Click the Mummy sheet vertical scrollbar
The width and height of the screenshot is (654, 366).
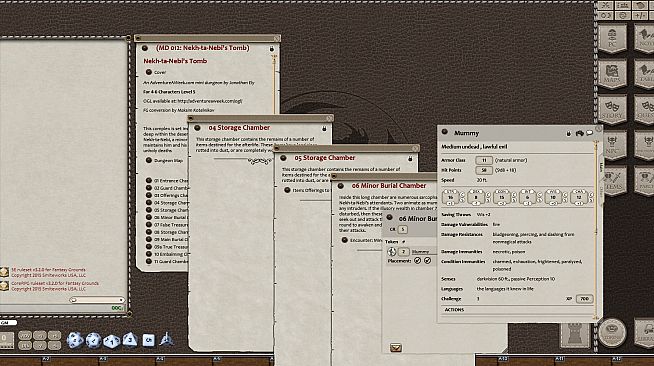tap(596, 229)
